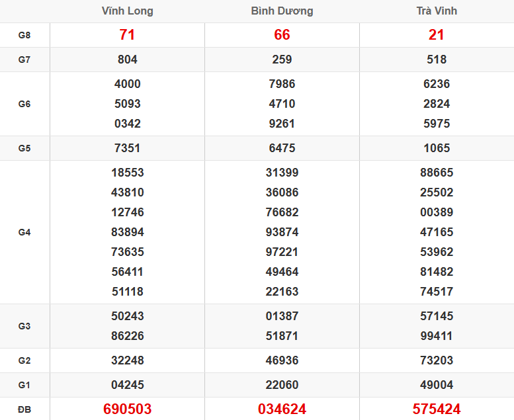Select G4 result 88665
The height and width of the screenshot is (420, 514).
coord(437,173)
